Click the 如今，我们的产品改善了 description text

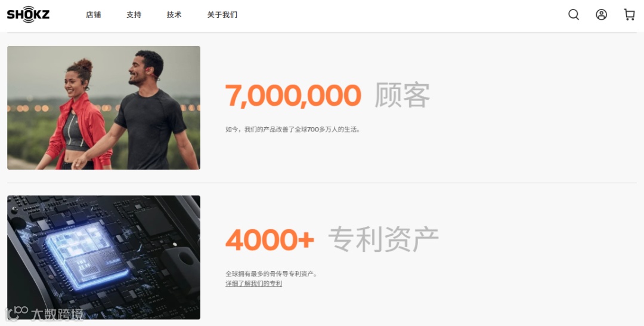coord(293,130)
